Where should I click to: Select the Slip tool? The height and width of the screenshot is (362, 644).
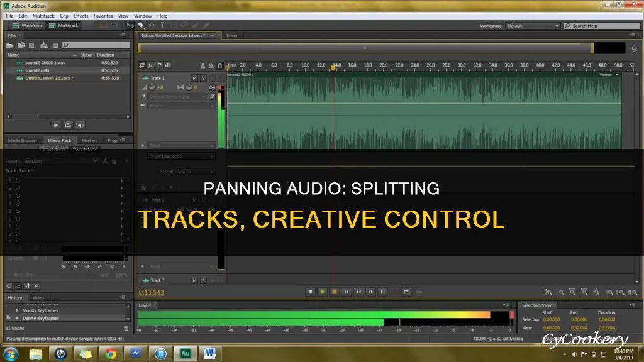pyautogui.click(x=152, y=25)
